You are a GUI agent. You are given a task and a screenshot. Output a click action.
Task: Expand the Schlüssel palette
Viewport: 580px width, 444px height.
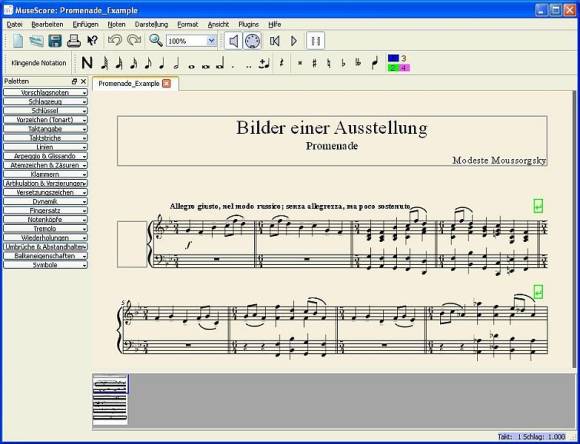point(45,111)
